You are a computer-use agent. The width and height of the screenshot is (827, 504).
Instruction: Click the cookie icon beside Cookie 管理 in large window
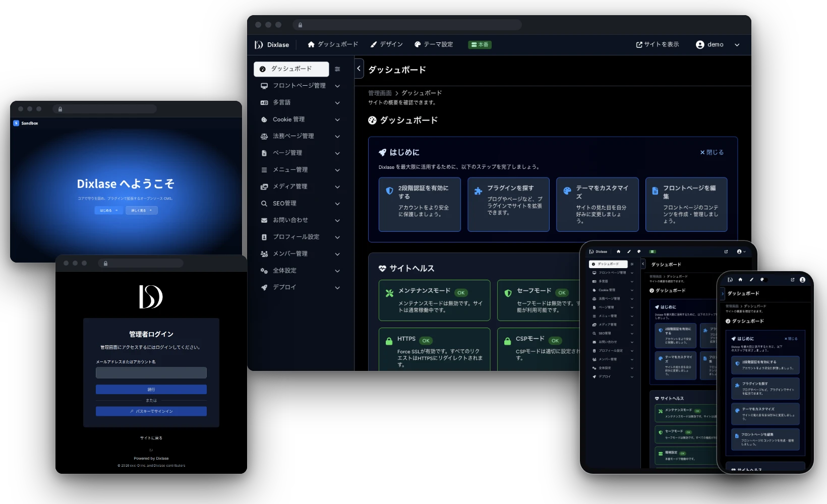264,119
